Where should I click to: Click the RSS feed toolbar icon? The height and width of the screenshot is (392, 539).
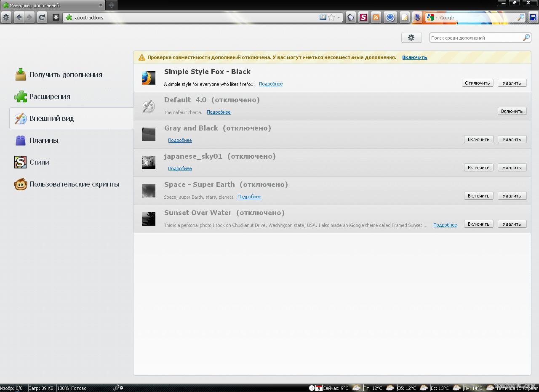376,17
